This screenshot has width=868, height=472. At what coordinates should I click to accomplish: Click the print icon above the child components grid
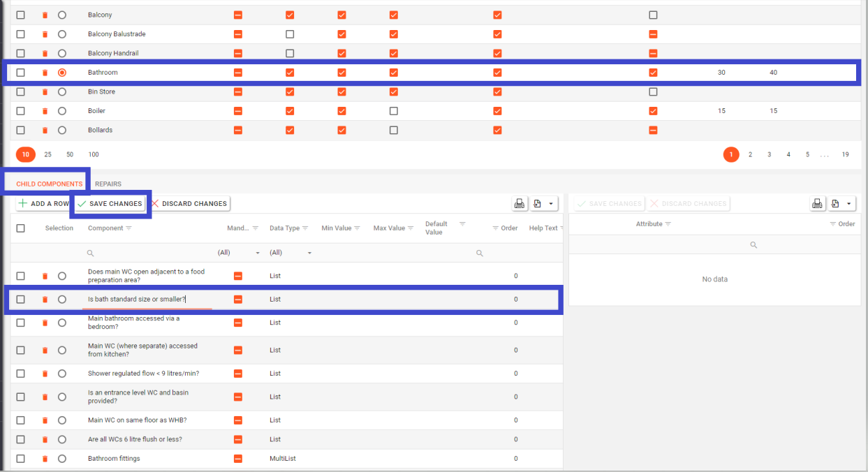519,204
